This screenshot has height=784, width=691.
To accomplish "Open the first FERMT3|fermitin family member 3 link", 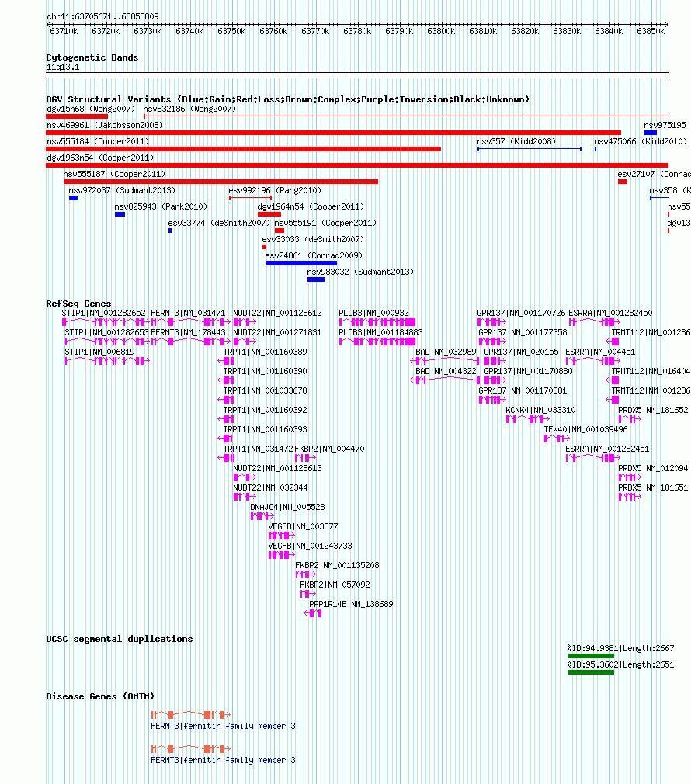I will 223,726.
